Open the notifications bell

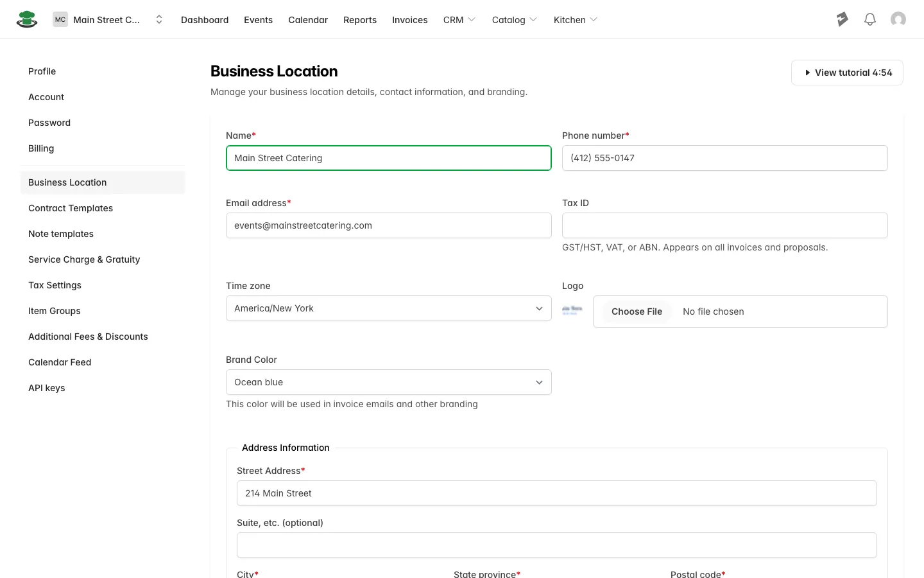(x=870, y=19)
